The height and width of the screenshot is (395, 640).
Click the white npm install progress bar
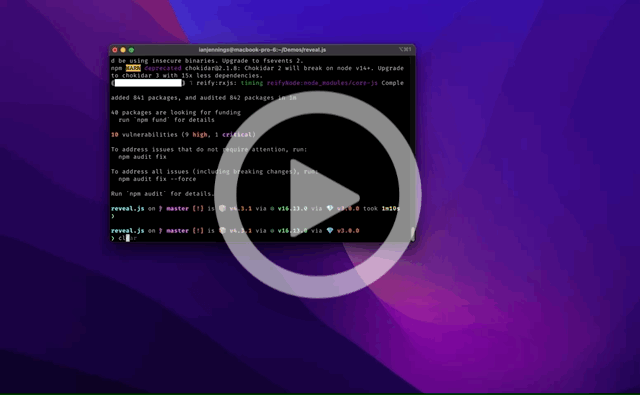[148, 83]
